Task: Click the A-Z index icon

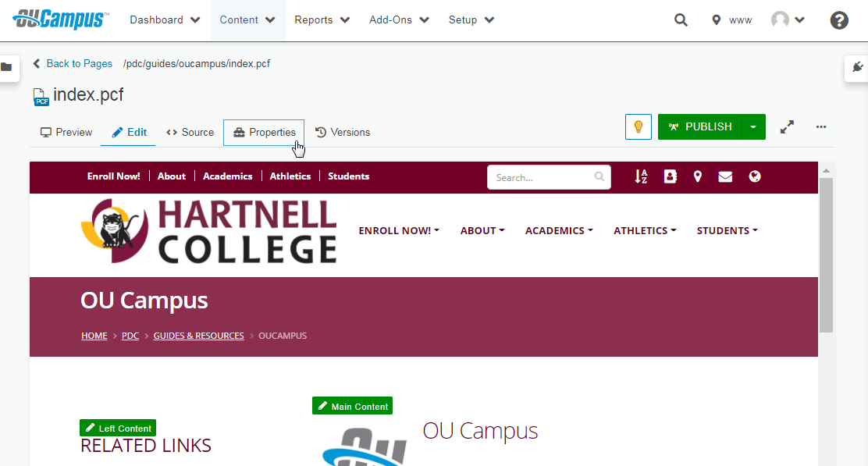Action: tap(641, 176)
